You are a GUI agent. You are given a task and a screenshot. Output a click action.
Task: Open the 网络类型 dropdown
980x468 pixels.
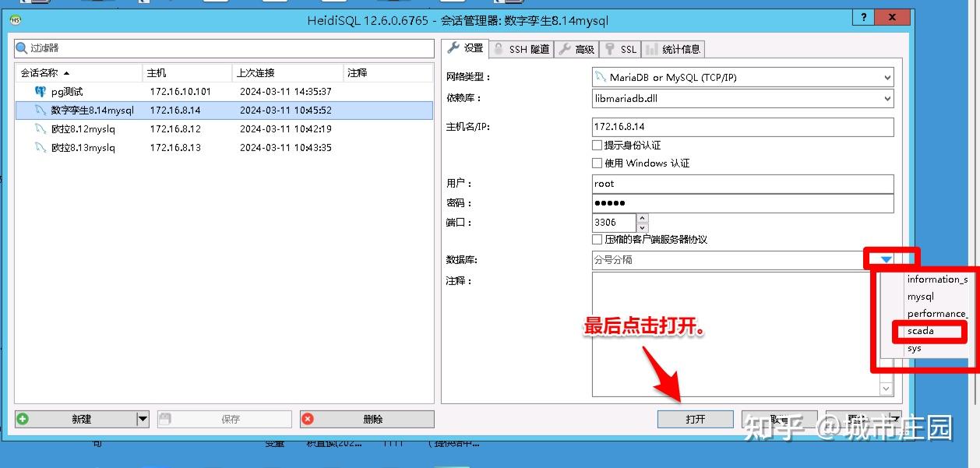coord(886,77)
